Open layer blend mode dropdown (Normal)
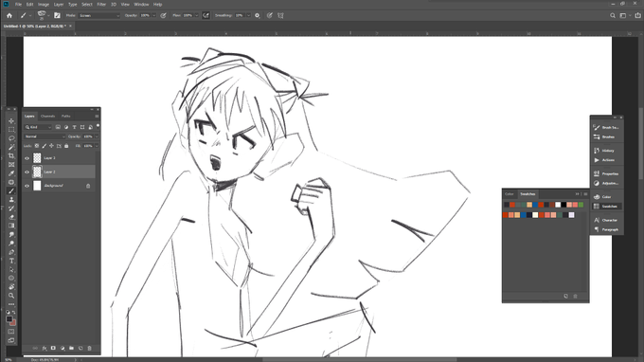 point(45,136)
